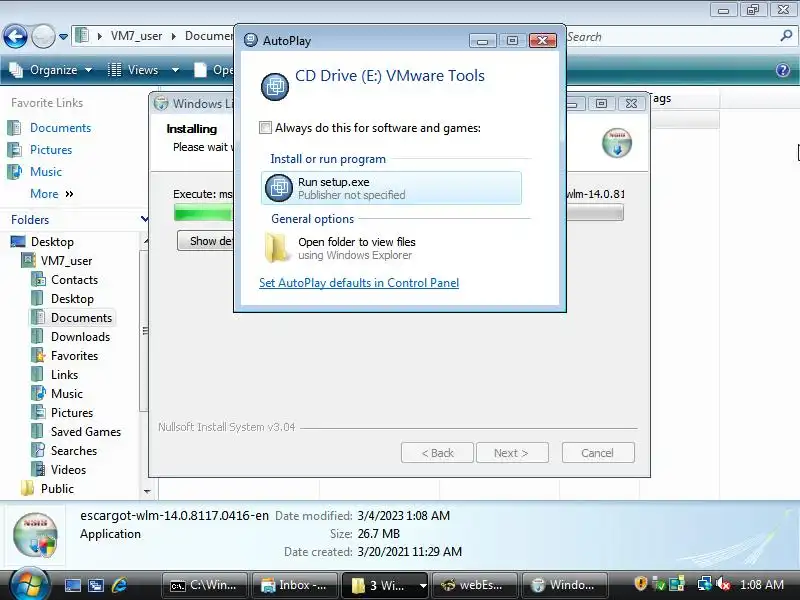
Task: Select Videos folder in tree
Action: tap(68, 470)
